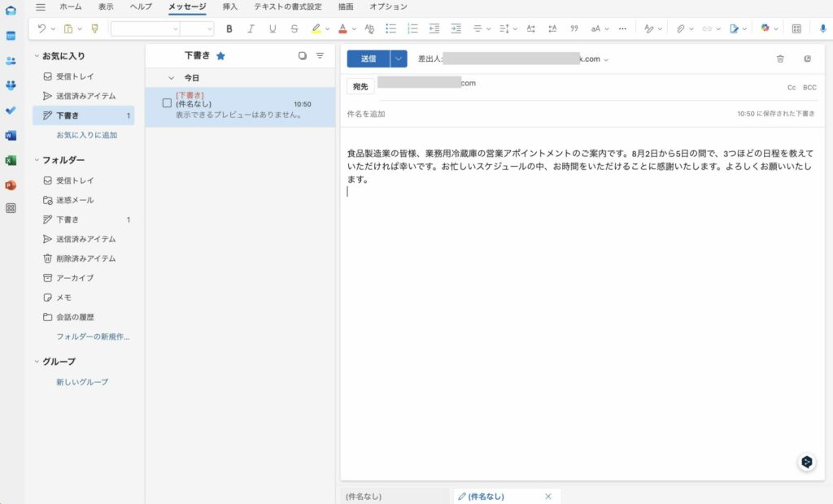Open the draft in a new window

point(807,59)
